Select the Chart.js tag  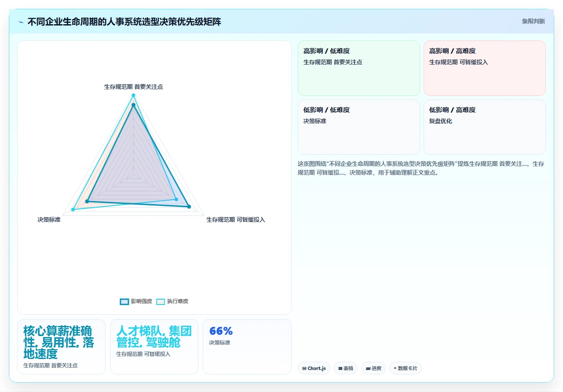click(x=314, y=368)
